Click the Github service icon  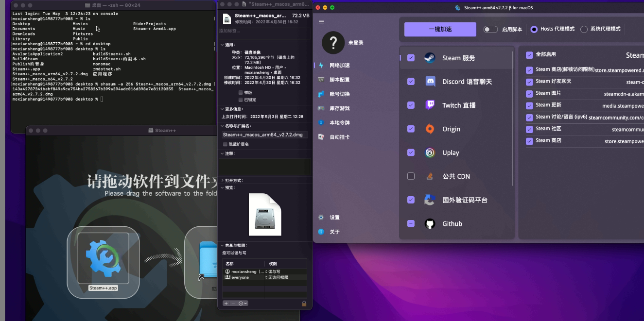point(430,223)
